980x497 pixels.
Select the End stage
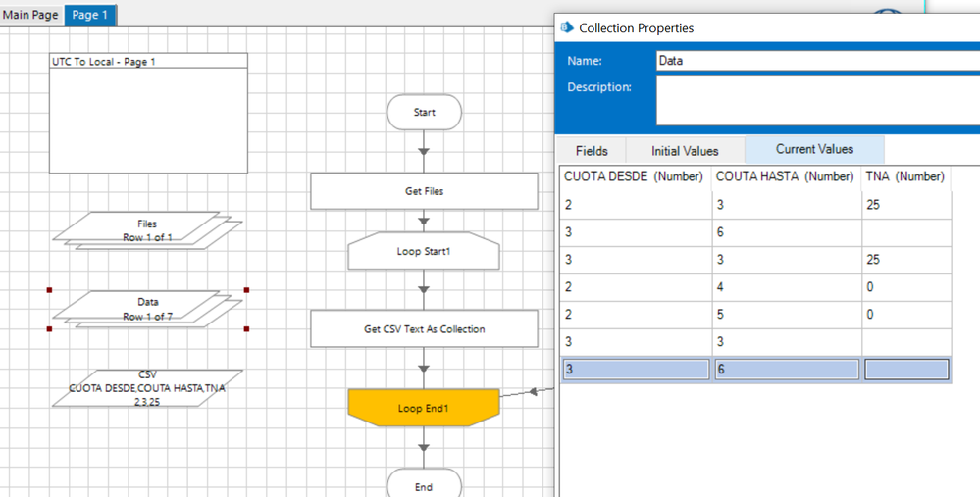click(424, 484)
